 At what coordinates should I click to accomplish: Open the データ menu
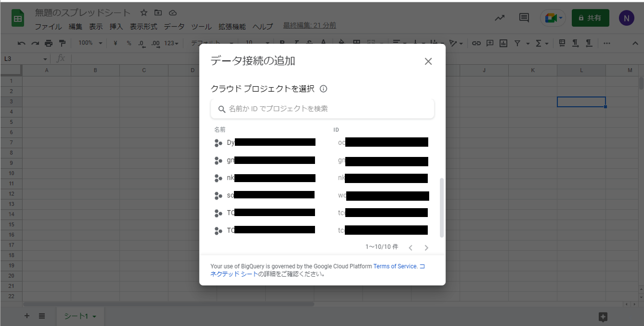tap(174, 27)
